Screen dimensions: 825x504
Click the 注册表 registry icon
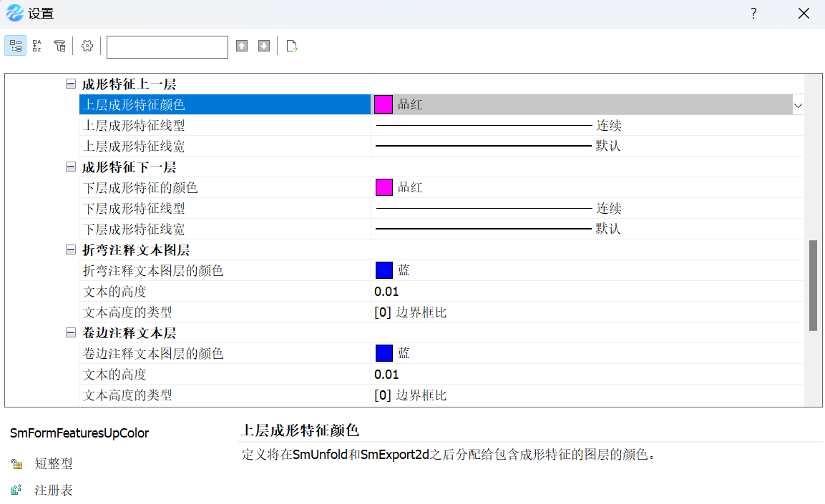point(16,490)
